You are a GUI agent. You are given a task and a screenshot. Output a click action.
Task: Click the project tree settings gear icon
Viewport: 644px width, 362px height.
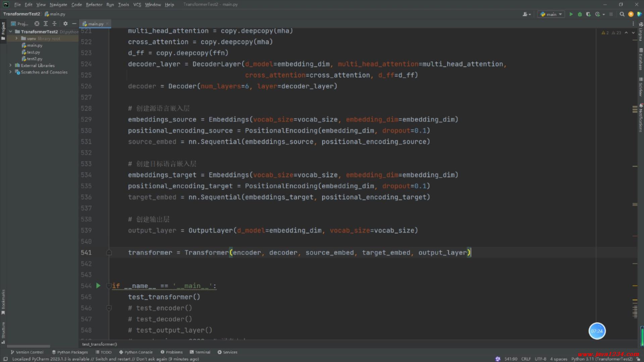coord(65,23)
